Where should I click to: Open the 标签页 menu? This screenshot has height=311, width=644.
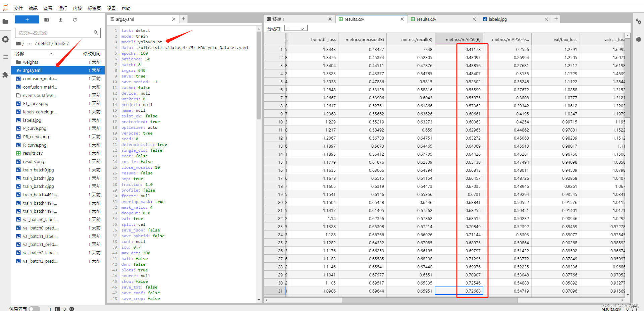(94, 8)
